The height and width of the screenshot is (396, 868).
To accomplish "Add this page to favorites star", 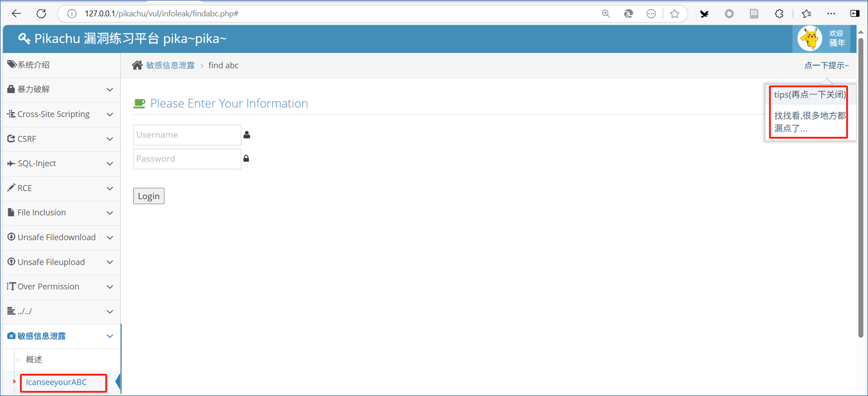I will 674,14.
